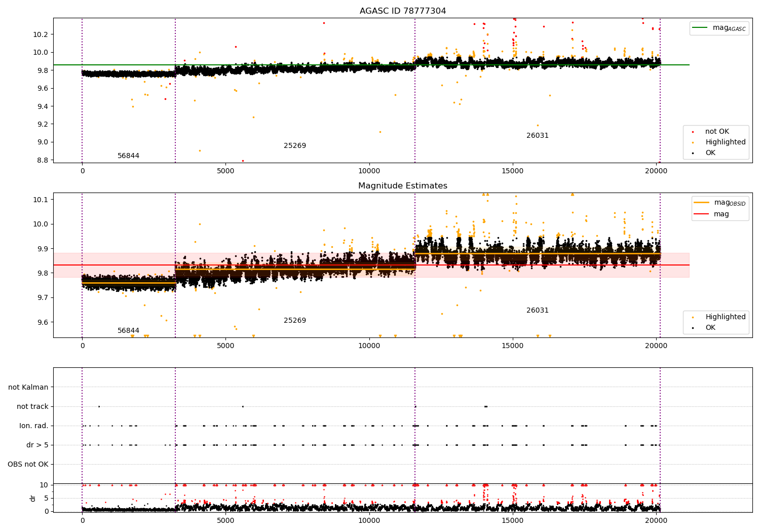Image resolution: width=760 pixels, height=532 pixels.
Task: Click y-axis tick "9.2" on the top plot
Action: coord(43,125)
